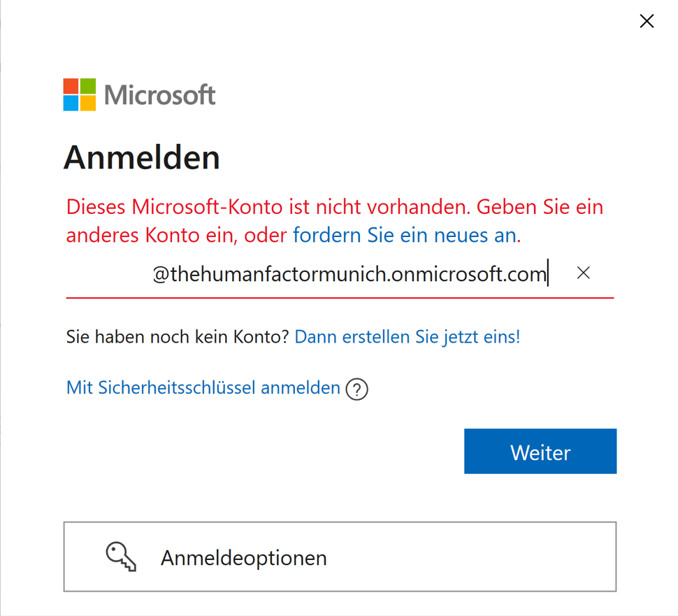Click the Microsoft wordmark text

[160, 94]
